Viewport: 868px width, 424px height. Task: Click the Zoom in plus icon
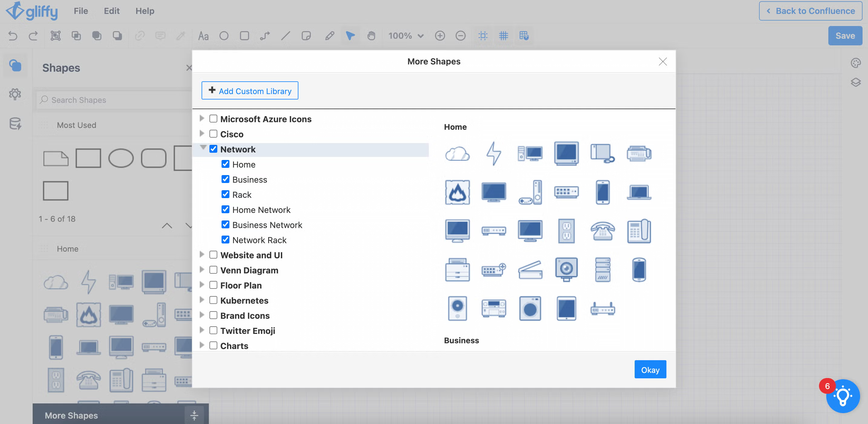tap(440, 36)
